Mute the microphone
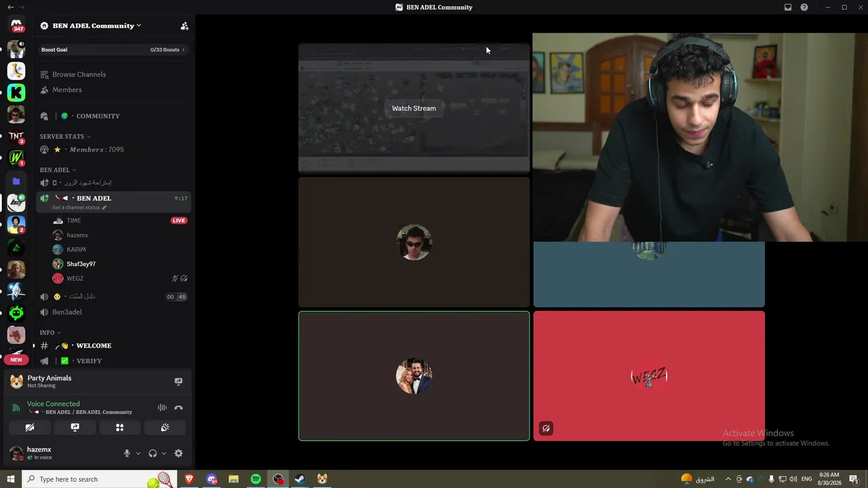 tap(127, 453)
